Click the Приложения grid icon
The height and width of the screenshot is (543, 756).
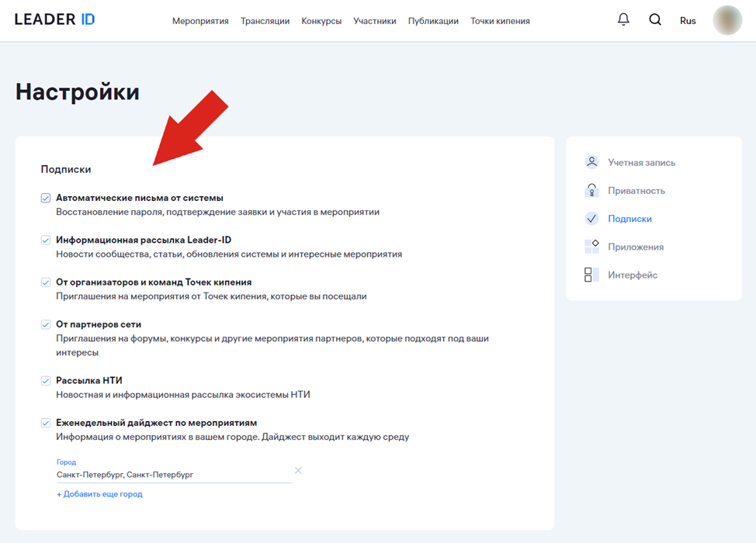tap(591, 247)
